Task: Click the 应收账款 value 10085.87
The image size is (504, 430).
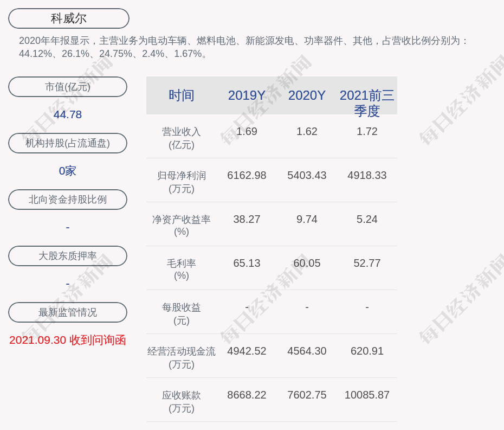Action: pos(367,395)
